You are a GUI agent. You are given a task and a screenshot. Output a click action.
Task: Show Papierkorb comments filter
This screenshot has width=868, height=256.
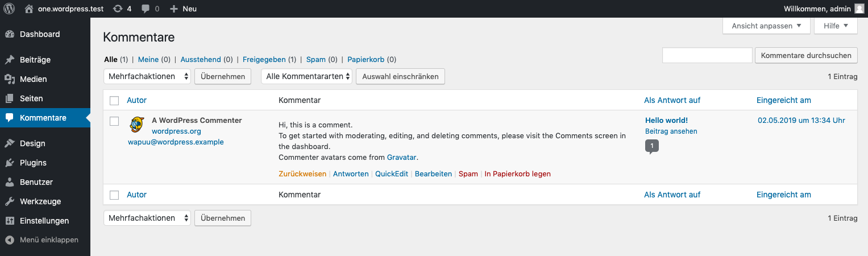[366, 59]
